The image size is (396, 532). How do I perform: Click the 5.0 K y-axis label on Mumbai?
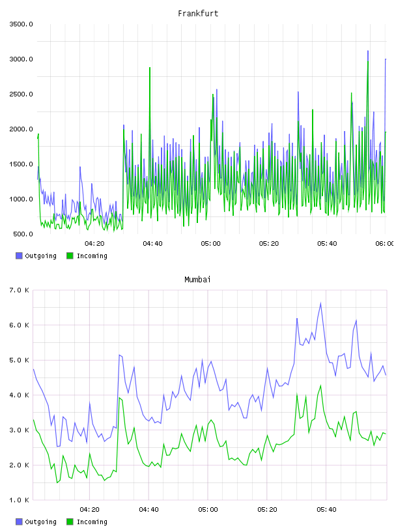pyautogui.click(x=20, y=360)
